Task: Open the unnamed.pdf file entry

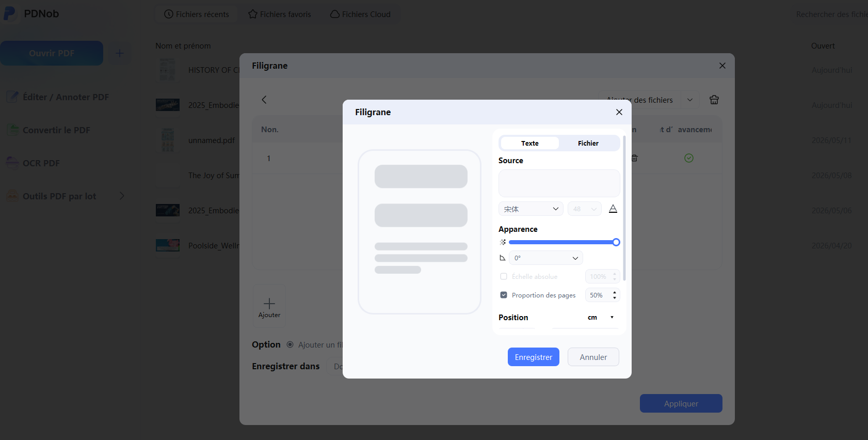Action: point(211,140)
